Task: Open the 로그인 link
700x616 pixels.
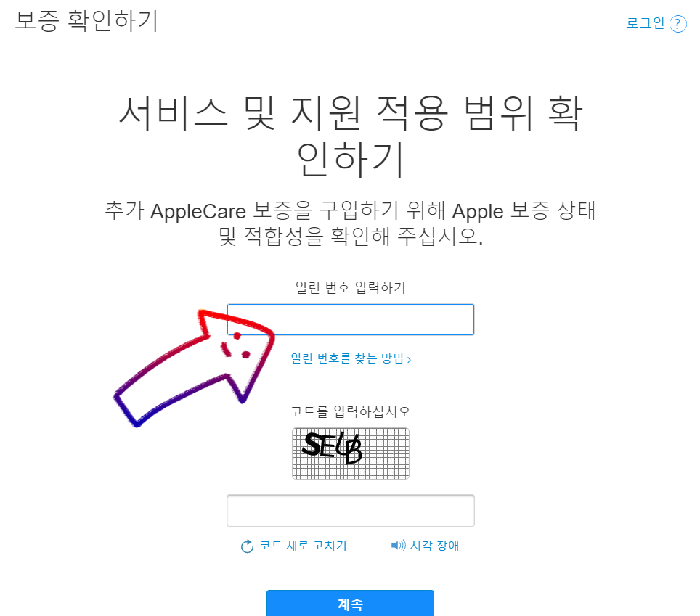Action: [646, 22]
